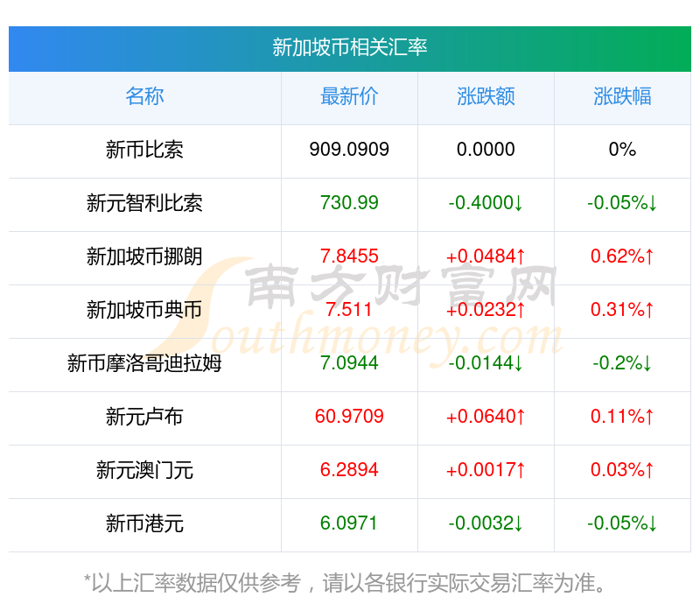Click the change value 0.0000

click(x=486, y=149)
